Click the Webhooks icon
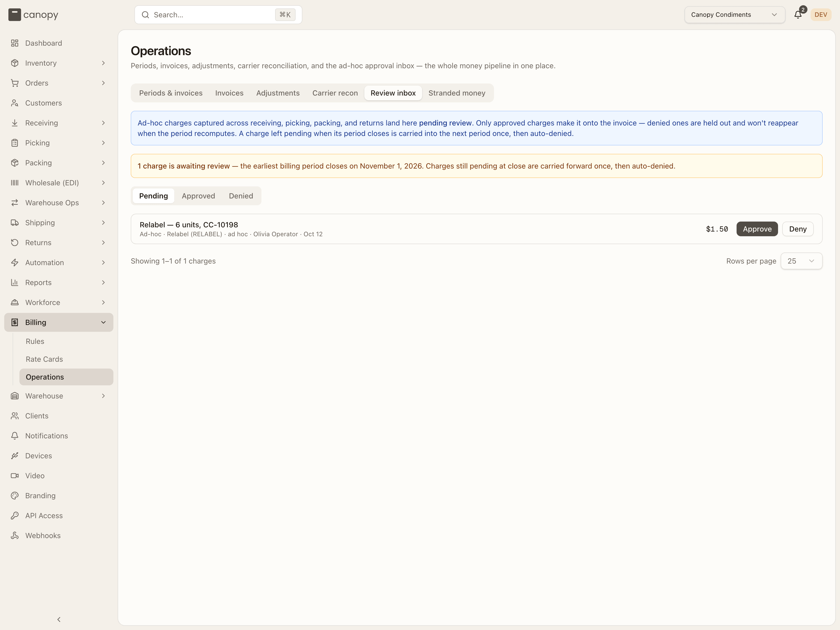Screen dimensions: 840x630 pyautogui.click(x=15, y=535)
